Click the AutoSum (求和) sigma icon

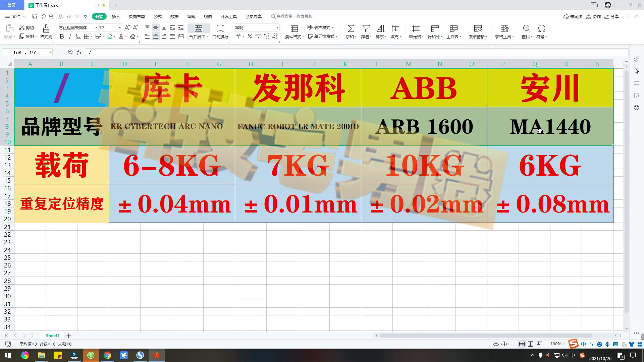click(351, 28)
